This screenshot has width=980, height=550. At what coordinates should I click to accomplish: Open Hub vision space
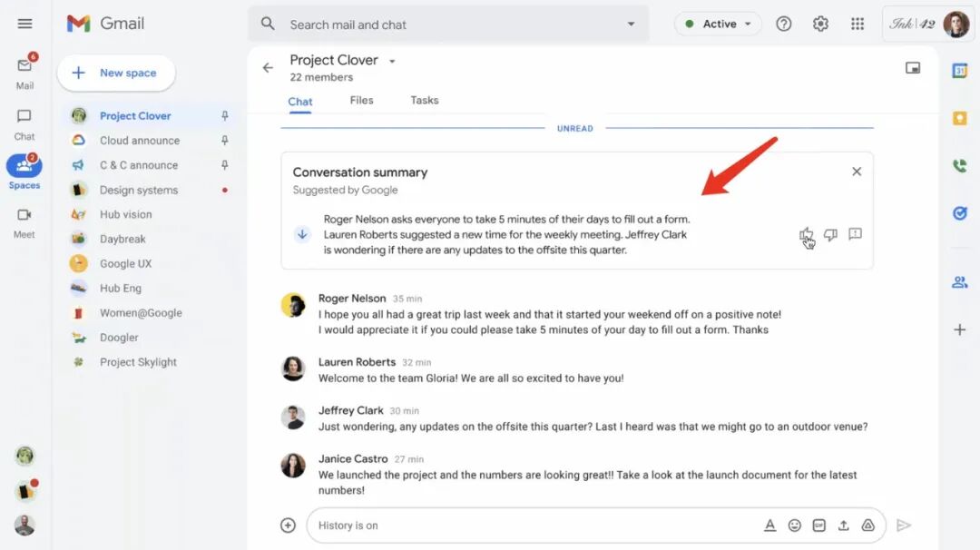(125, 214)
